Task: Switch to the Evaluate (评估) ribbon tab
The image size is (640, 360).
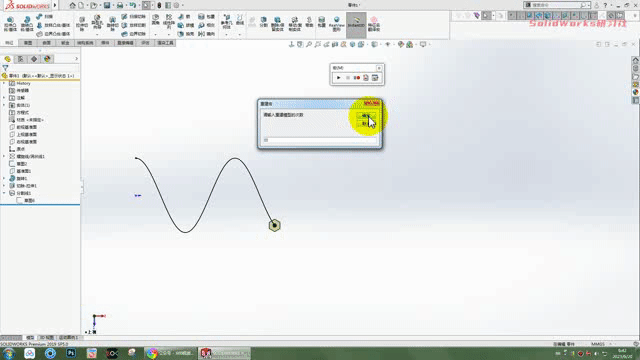Action: coord(145,43)
